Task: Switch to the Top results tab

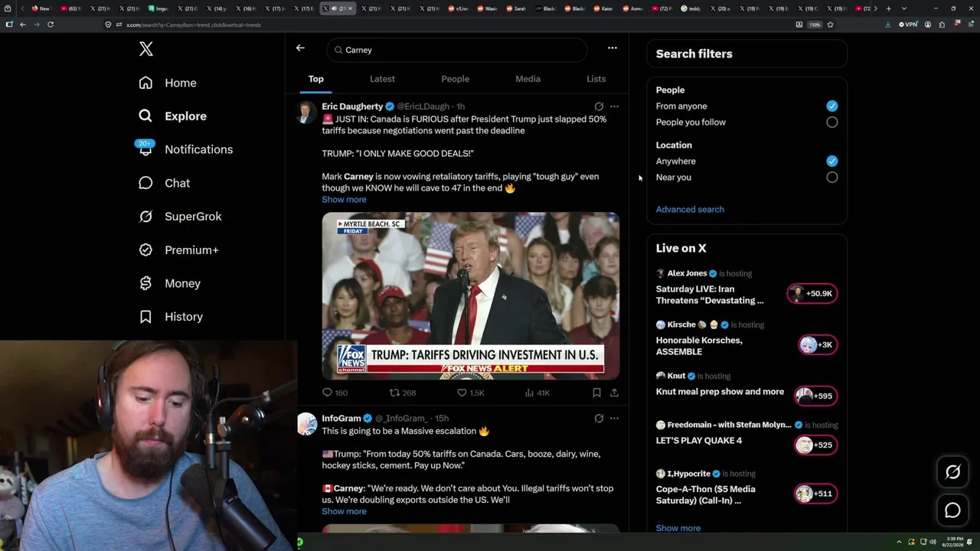Action: point(316,79)
